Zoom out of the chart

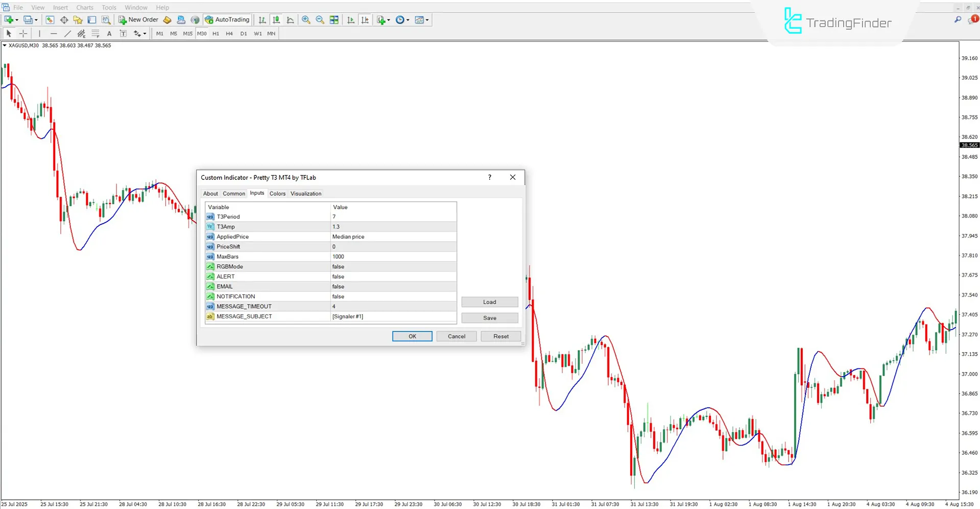pos(320,20)
